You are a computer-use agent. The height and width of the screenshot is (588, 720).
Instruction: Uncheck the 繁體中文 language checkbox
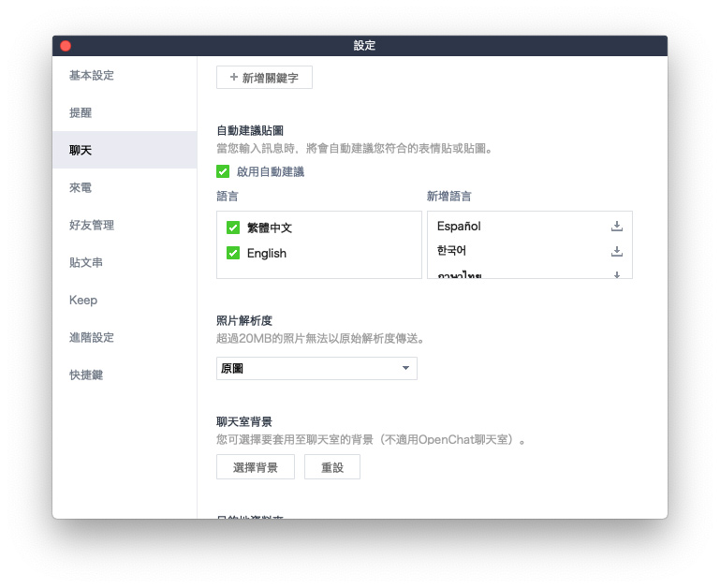click(x=233, y=228)
